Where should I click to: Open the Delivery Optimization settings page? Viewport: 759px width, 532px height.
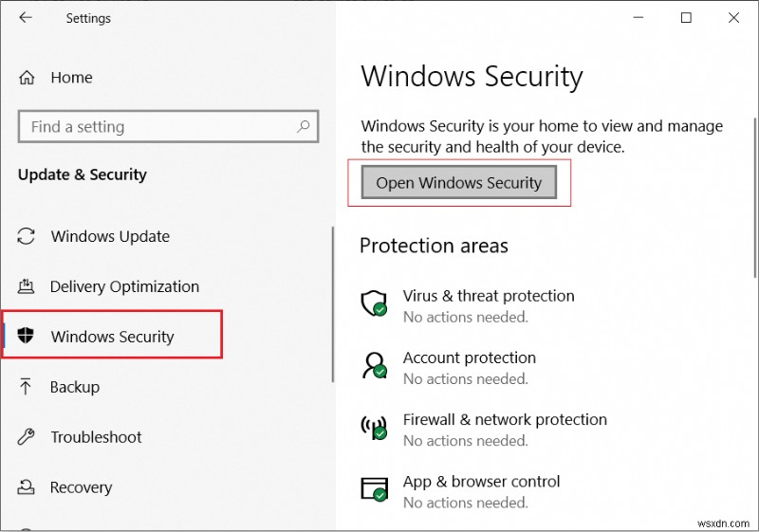[x=124, y=286]
